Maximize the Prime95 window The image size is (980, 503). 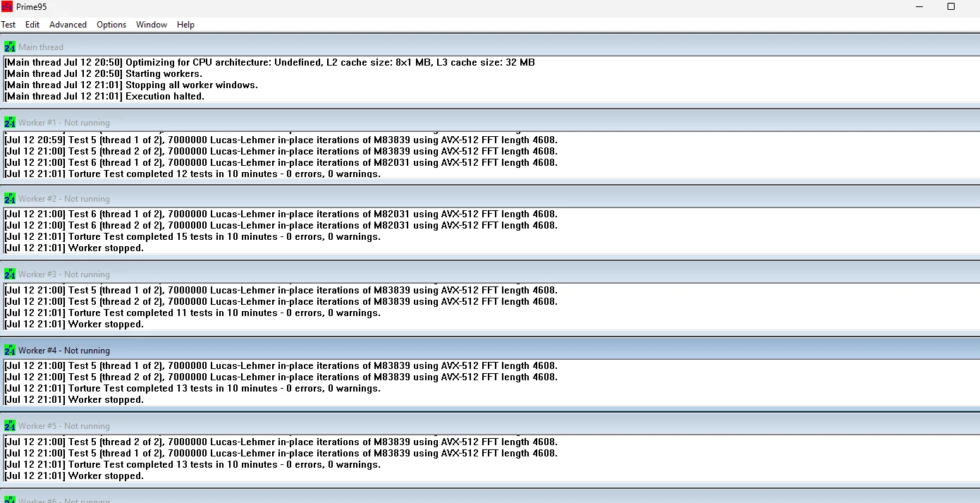pos(951,6)
